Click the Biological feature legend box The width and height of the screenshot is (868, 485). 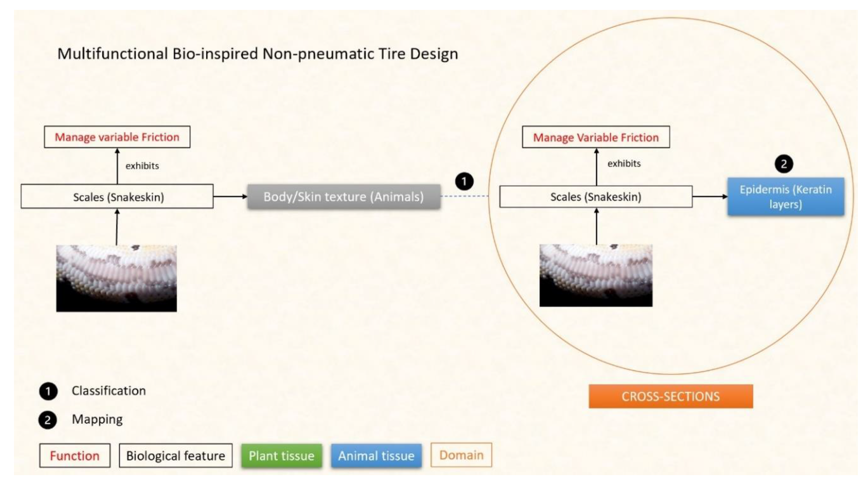click(176, 456)
